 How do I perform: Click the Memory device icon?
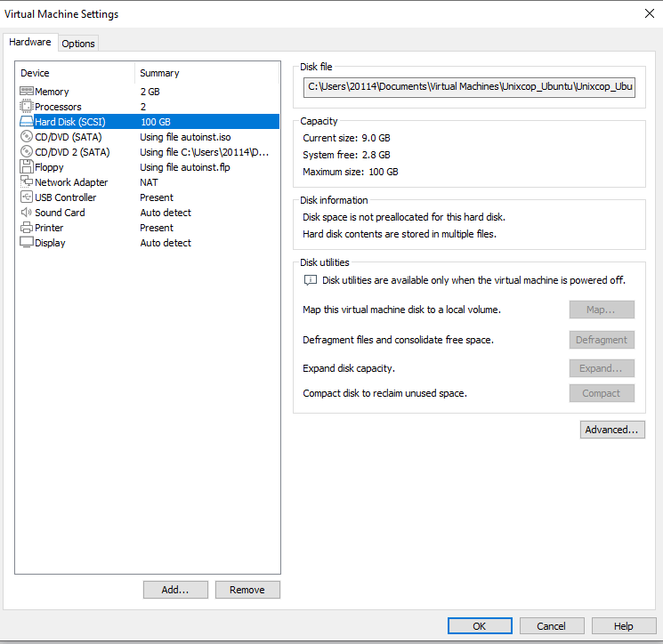26,92
